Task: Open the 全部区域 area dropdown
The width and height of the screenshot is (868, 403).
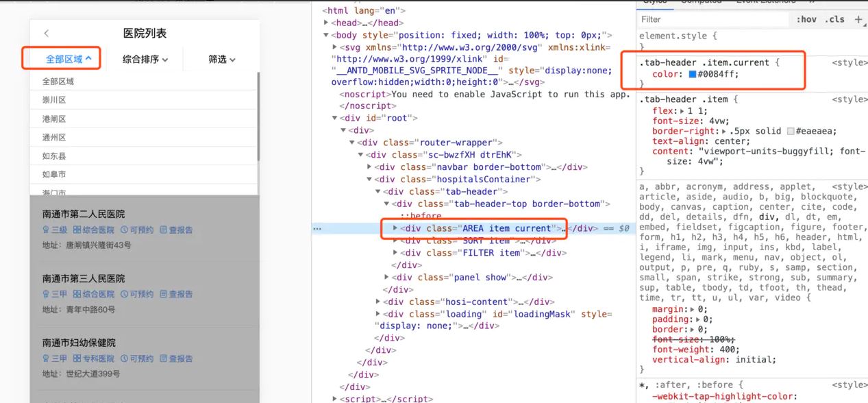Action: click(69, 59)
